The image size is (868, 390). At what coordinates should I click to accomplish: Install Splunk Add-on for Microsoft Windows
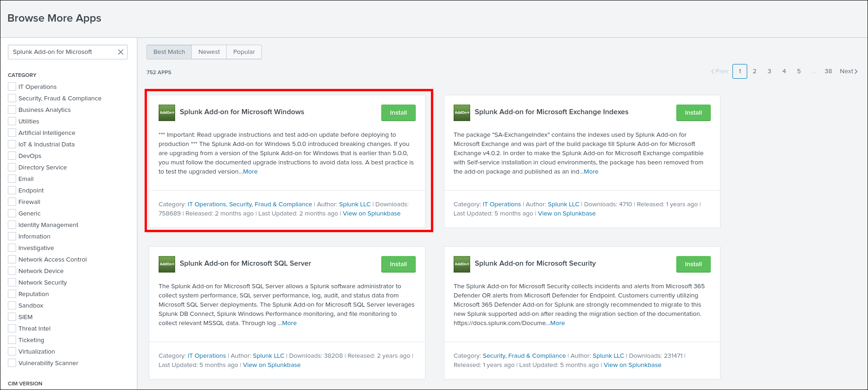coord(398,113)
